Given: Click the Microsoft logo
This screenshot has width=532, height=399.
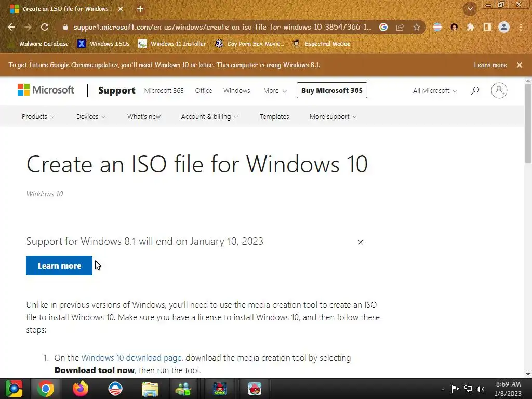Looking at the screenshot, I should [46, 90].
